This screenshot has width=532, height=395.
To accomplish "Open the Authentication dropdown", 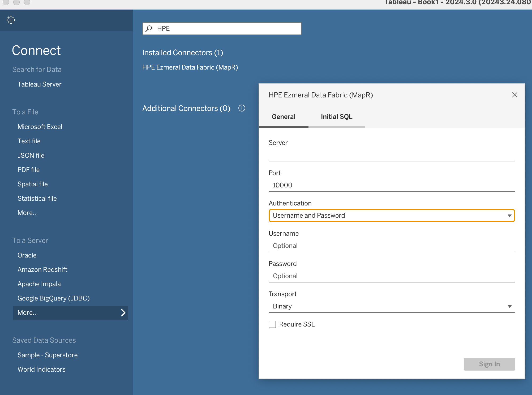I will pyautogui.click(x=391, y=216).
